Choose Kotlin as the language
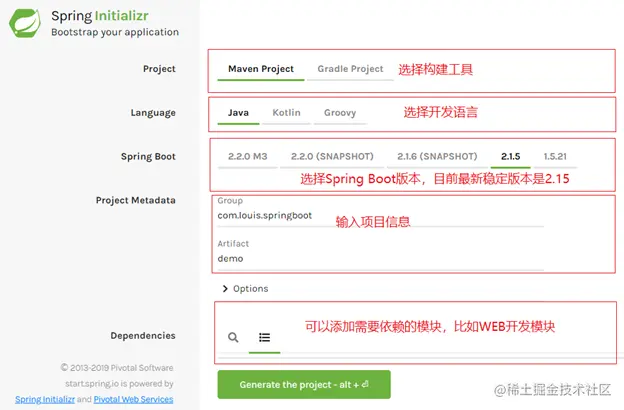Screen dimensions: 624x410 point(287,113)
